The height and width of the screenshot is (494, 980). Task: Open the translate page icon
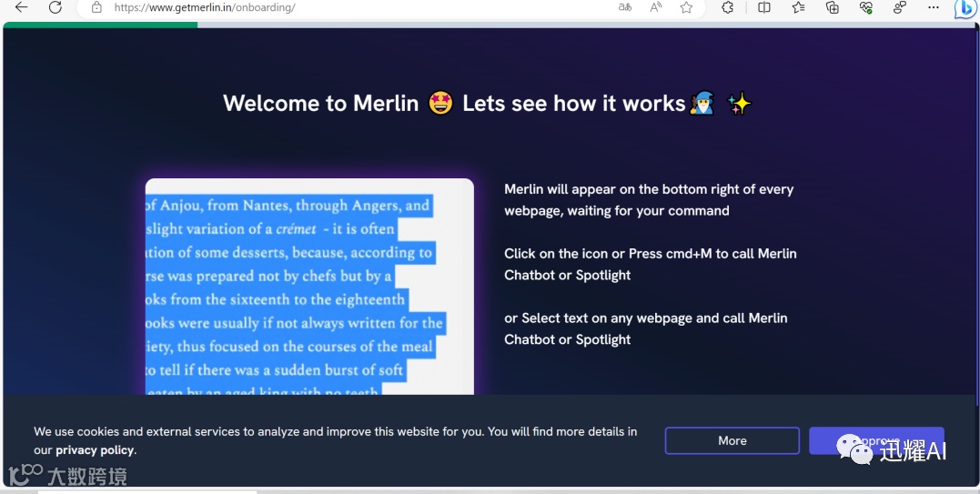(x=624, y=7)
